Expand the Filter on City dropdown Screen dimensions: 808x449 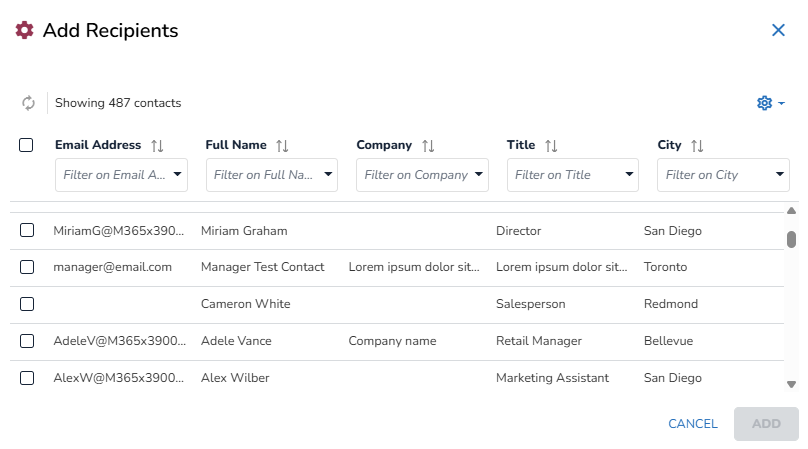[780, 175]
